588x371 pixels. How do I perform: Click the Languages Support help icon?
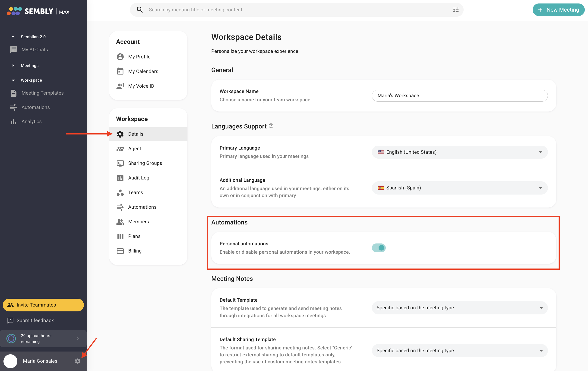pyautogui.click(x=271, y=126)
